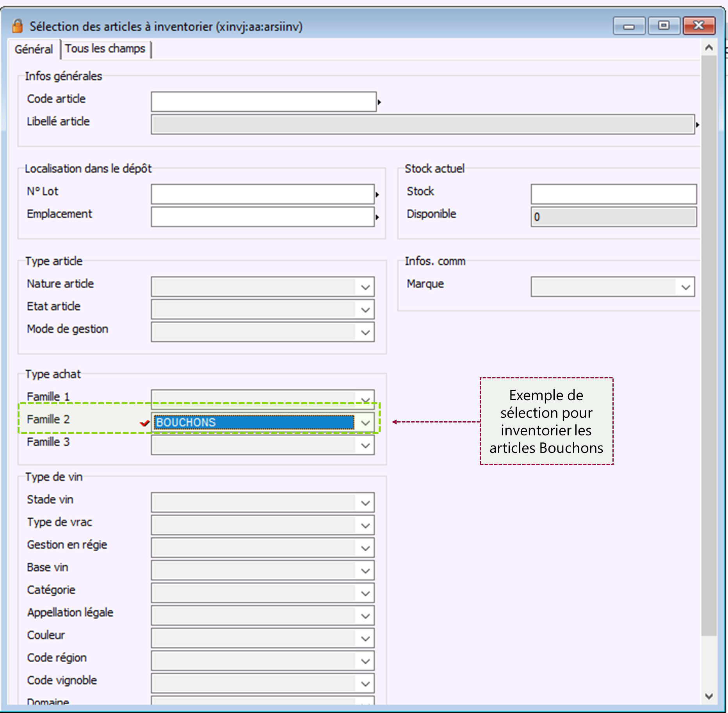Screen dimensions: 728x713
Task: Switch to the Général tab
Action: (x=34, y=50)
